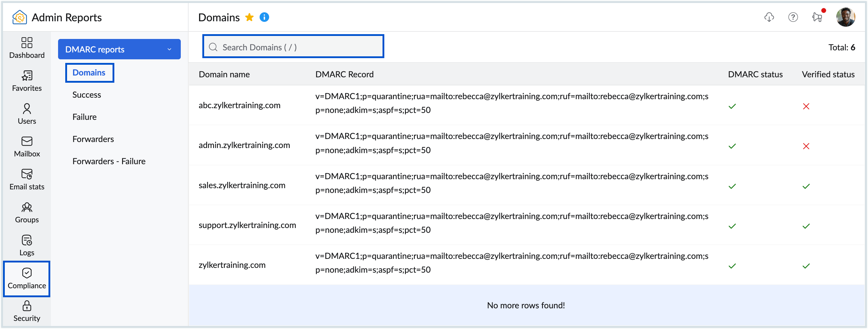Open the Dashboard sidebar icon
Screen dimensions: 868x329
(x=27, y=48)
